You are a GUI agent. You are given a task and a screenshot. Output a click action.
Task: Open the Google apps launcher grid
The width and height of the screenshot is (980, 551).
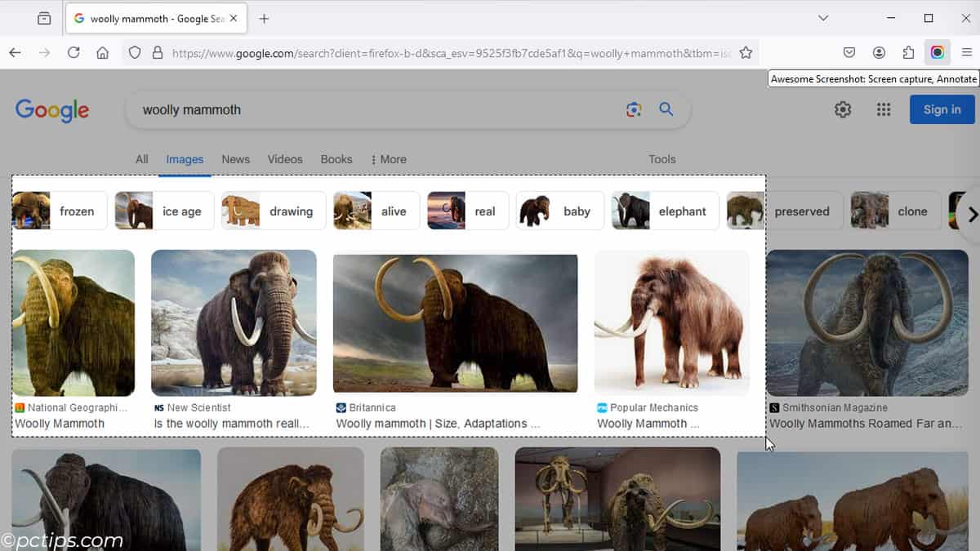tap(884, 109)
